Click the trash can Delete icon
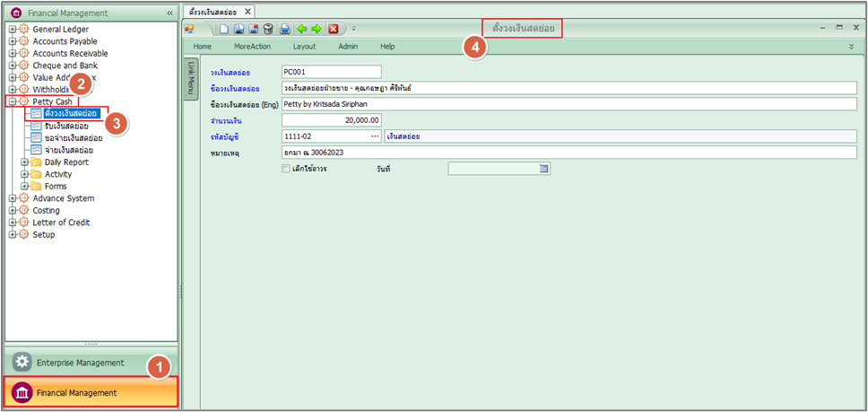Image resolution: width=868 pixels, height=412 pixels. [268, 29]
